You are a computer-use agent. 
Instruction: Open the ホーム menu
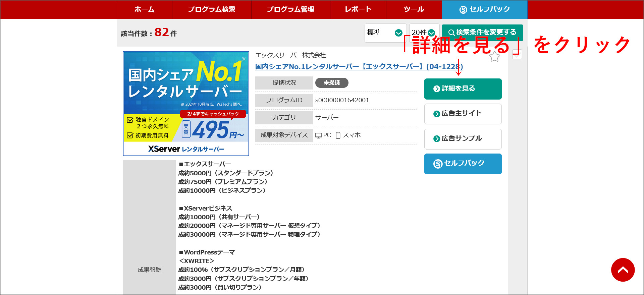coord(145,9)
